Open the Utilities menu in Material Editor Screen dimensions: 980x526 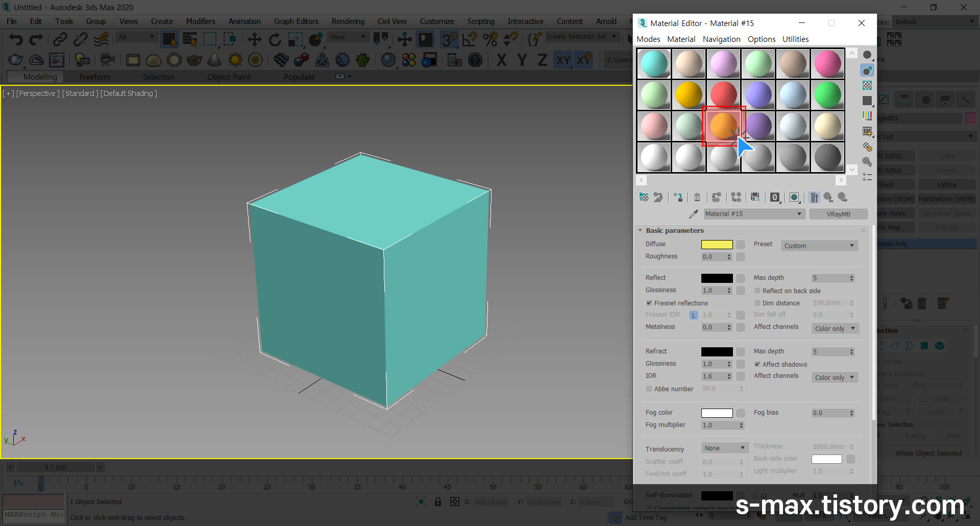[795, 39]
